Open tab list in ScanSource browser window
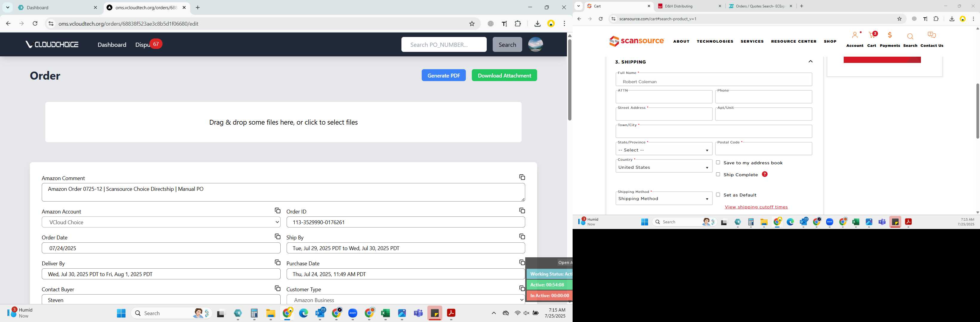The image size is (980, 322). pyautogui.click(x=578, y=6)
